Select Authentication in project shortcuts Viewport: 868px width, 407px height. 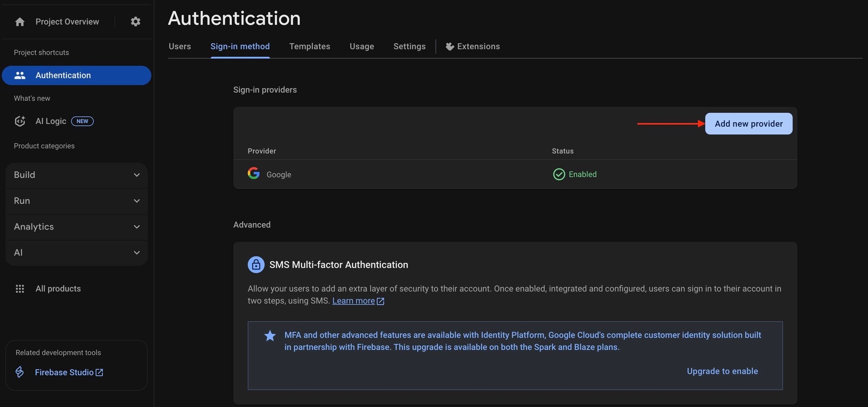click(76, 75)
